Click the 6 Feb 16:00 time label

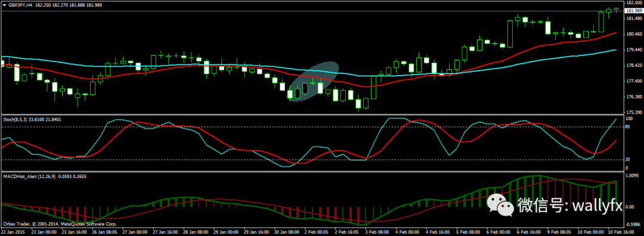tap(530, 232)
